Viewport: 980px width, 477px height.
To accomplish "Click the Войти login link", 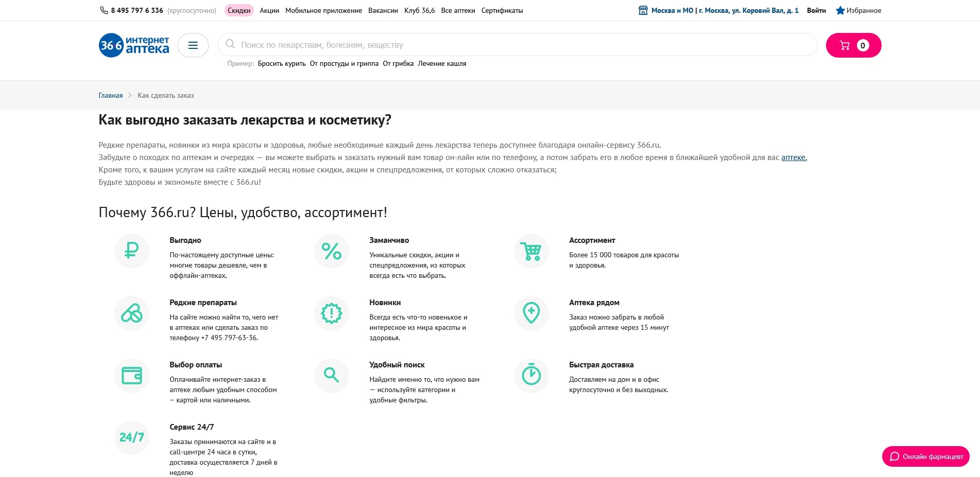I will tap(816, 10).
